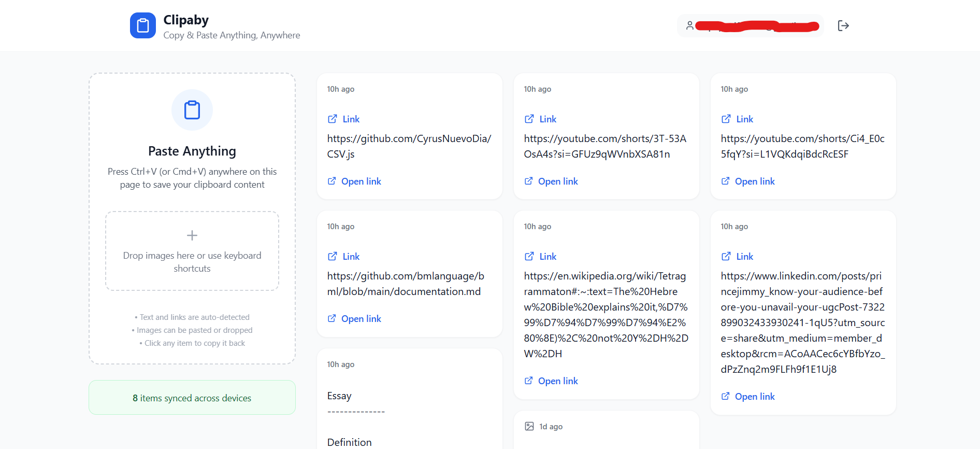The height and width of the screenshot is (449, 980).
Task: Copy the youtube Ci4_E0c5fqY URL text
Action: click(x=802, y=146)
